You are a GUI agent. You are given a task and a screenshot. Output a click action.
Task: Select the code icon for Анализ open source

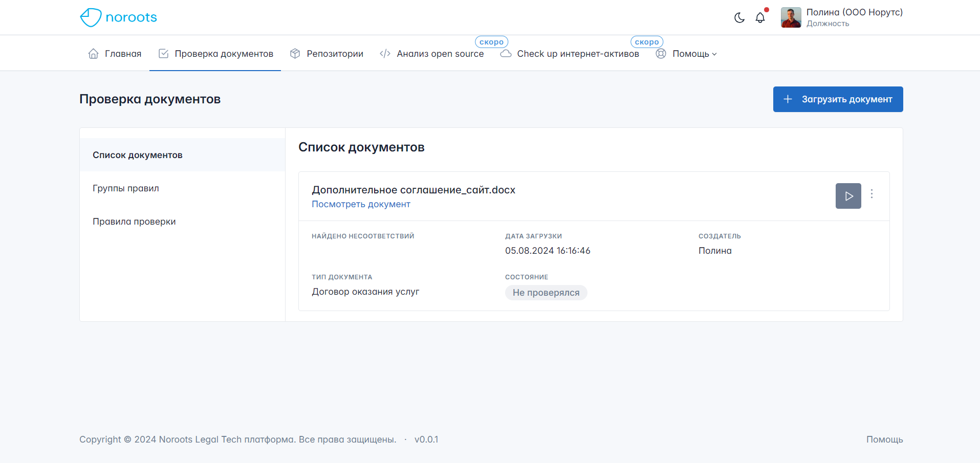point(384,53)
